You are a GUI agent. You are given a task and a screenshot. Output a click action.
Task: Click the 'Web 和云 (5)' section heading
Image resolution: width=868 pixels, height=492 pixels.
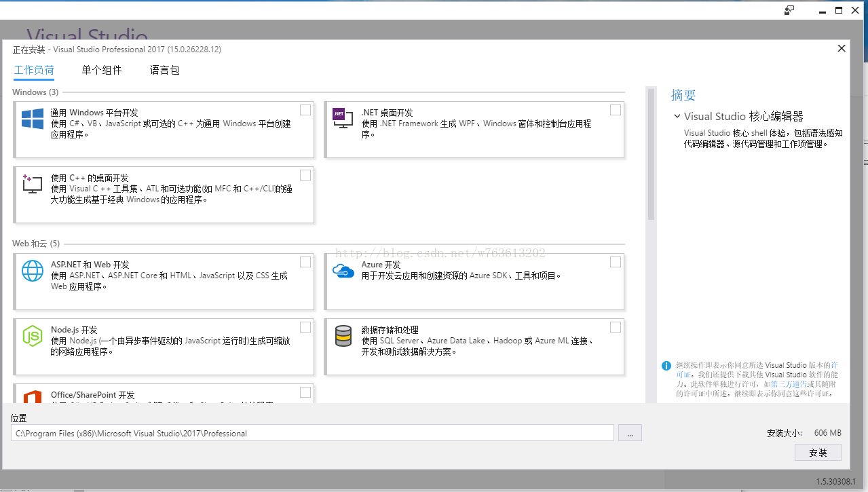coord(36,244)
